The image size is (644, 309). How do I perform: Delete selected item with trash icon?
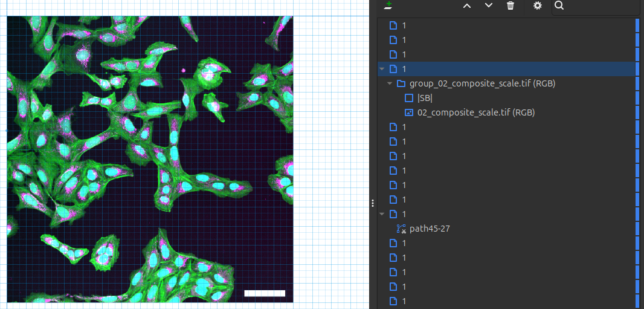coord(510,5)
